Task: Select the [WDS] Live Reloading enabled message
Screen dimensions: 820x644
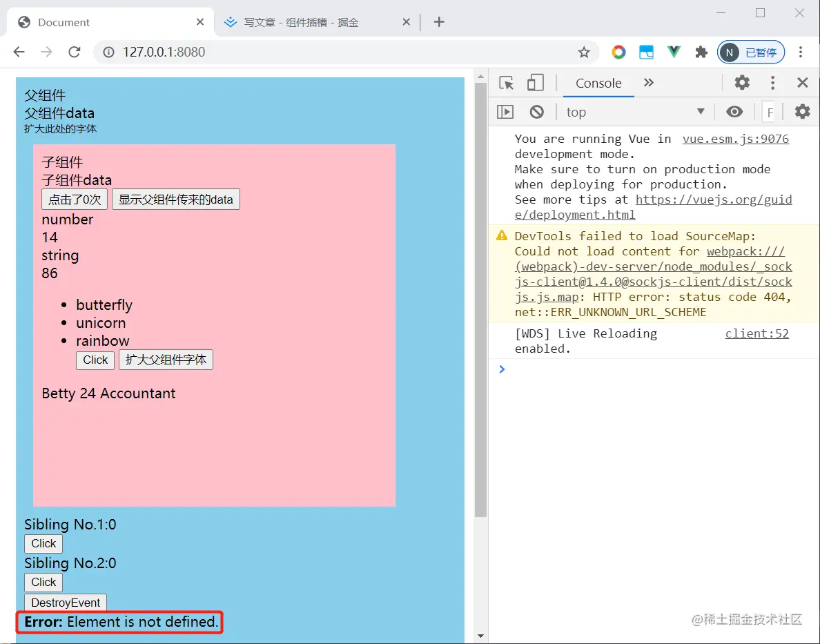Action: (586, 341)
